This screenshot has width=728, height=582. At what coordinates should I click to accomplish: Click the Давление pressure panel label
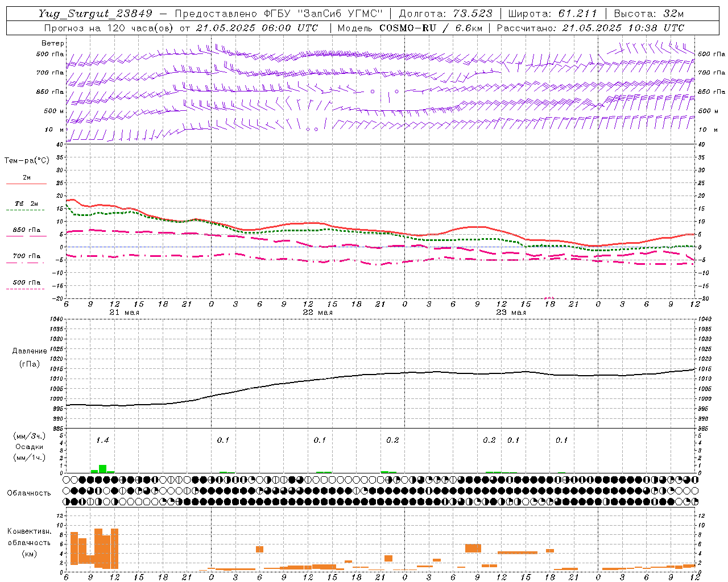30,351
